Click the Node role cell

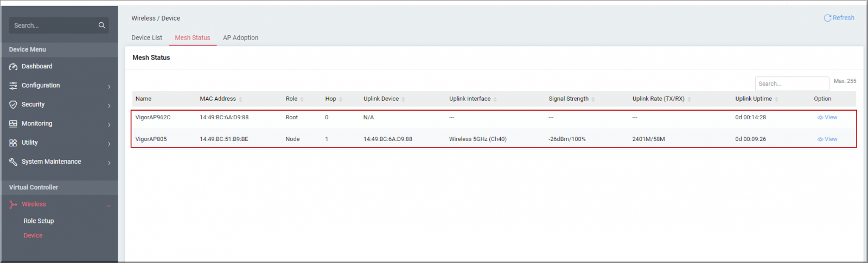pyautogui.click(x=292, y=139)
